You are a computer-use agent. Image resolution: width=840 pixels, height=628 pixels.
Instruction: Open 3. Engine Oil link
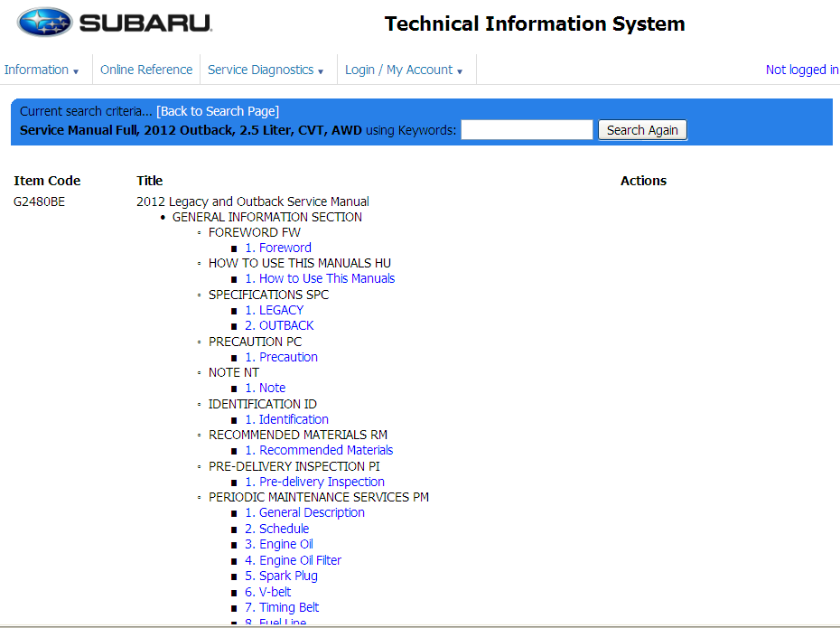[x=279, y=544]
